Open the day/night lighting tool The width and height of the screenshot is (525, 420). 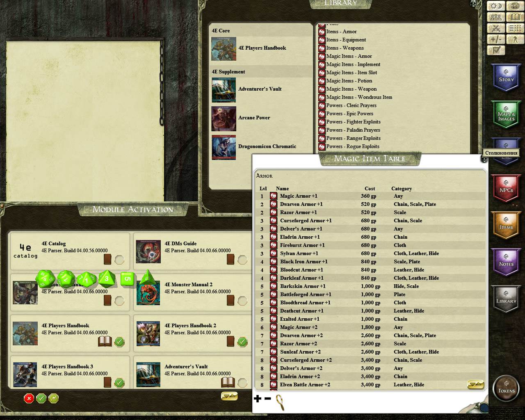[496, 6]
